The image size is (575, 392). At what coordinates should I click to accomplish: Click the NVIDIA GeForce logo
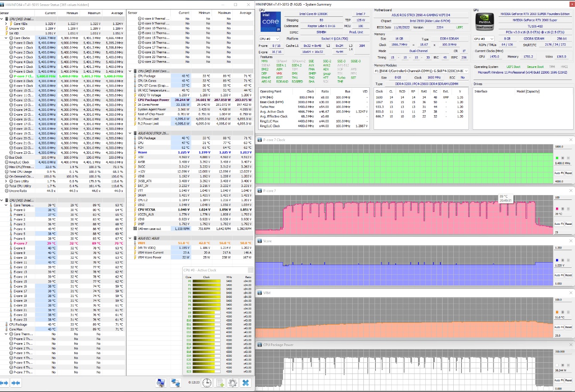tap(485, 22)
